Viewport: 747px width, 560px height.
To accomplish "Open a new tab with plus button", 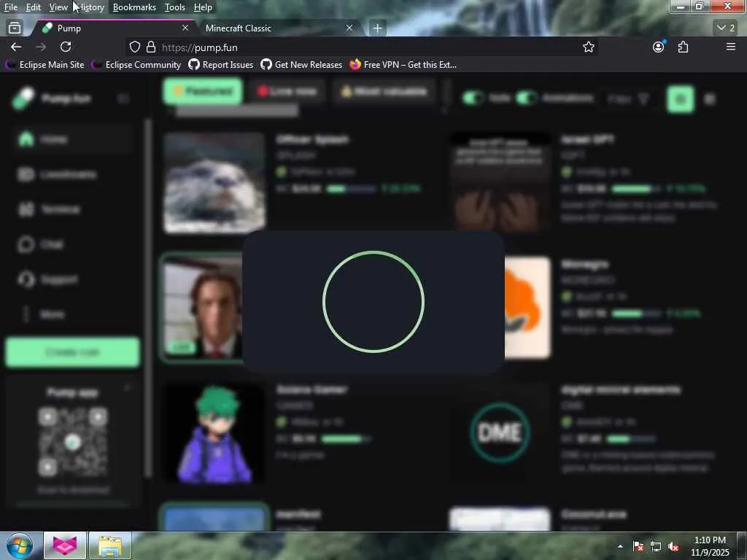I will point(377,28).
